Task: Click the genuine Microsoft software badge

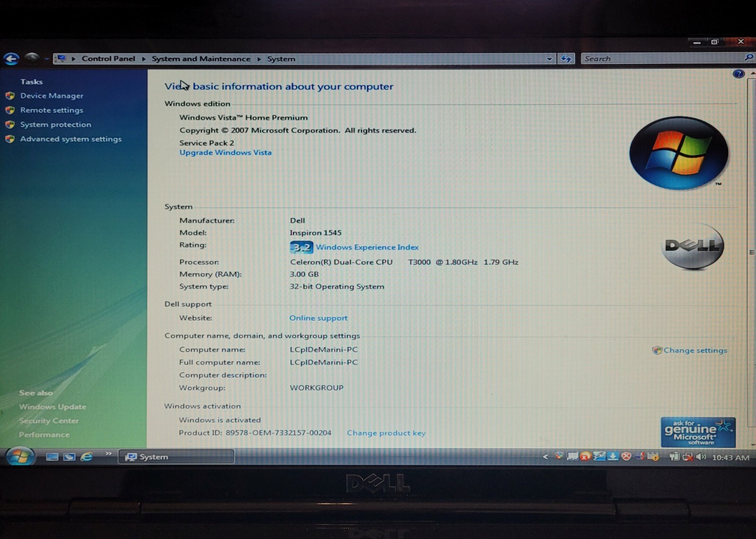Action: (x=698, y=432)
